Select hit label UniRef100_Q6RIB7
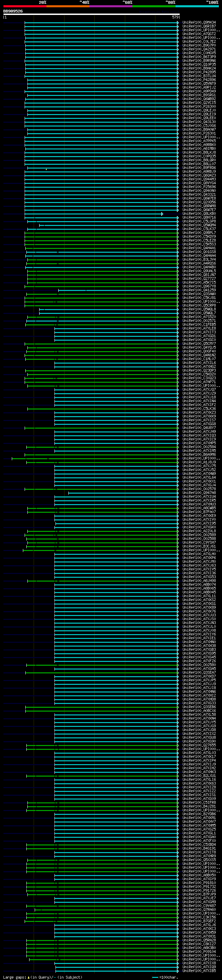Screen dimensions: 222x980 199,26
